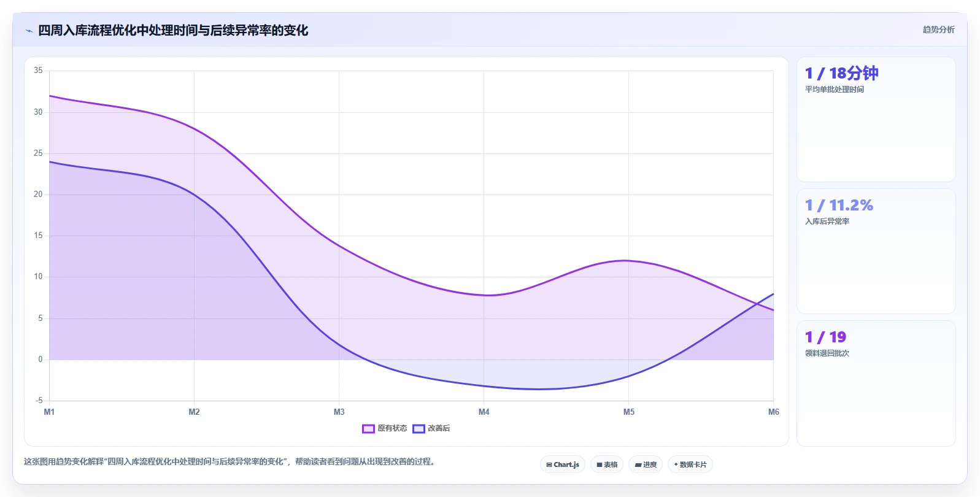Click the 趋势分析 label in the header

[938, 29]
